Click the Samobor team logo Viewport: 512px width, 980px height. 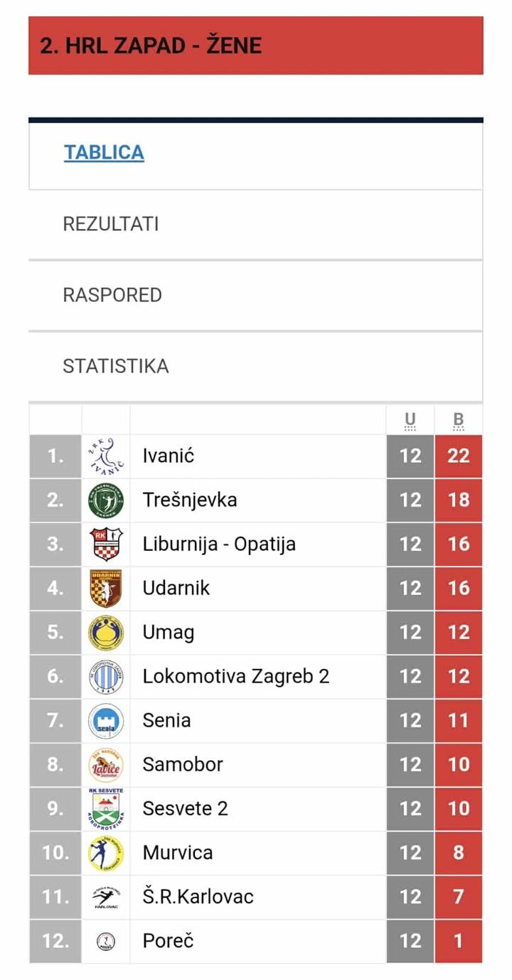(x=106, y=765)
